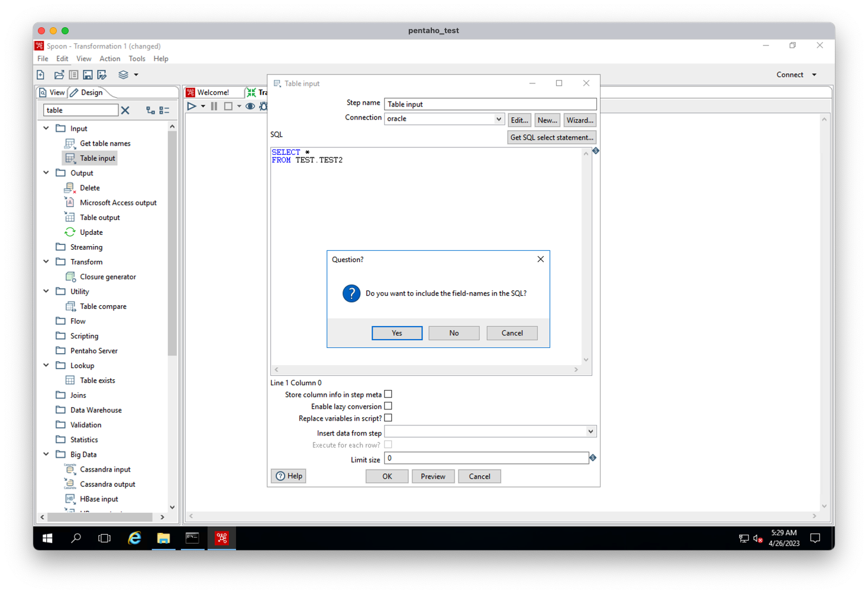Toggle Replace variables in script checkbox
Image resolution: width=868 pixels, height=594 pixels.
pos(388,418)
